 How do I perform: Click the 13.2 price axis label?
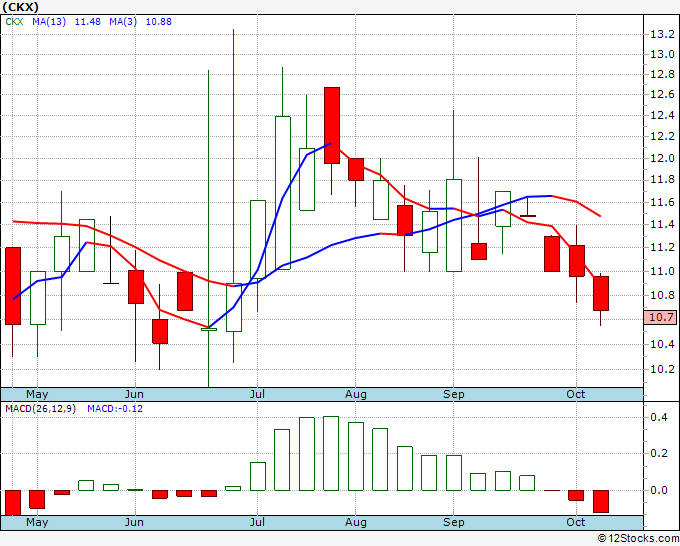662,34
